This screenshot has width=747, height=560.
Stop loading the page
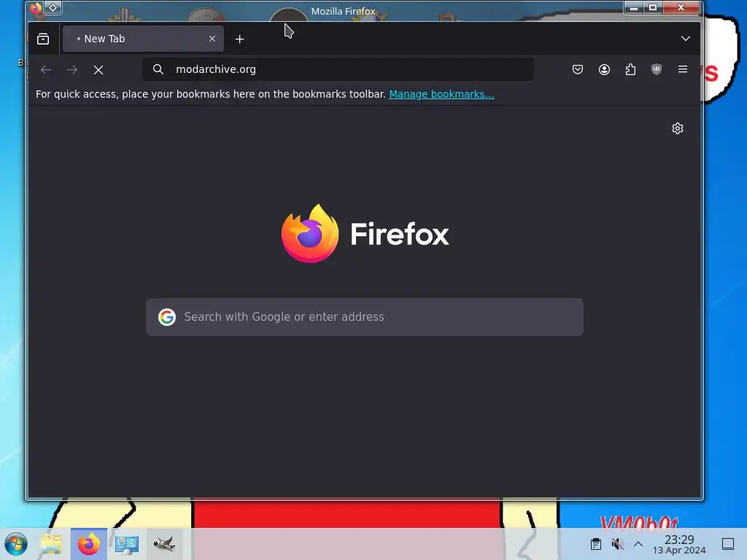click(98, 70)
